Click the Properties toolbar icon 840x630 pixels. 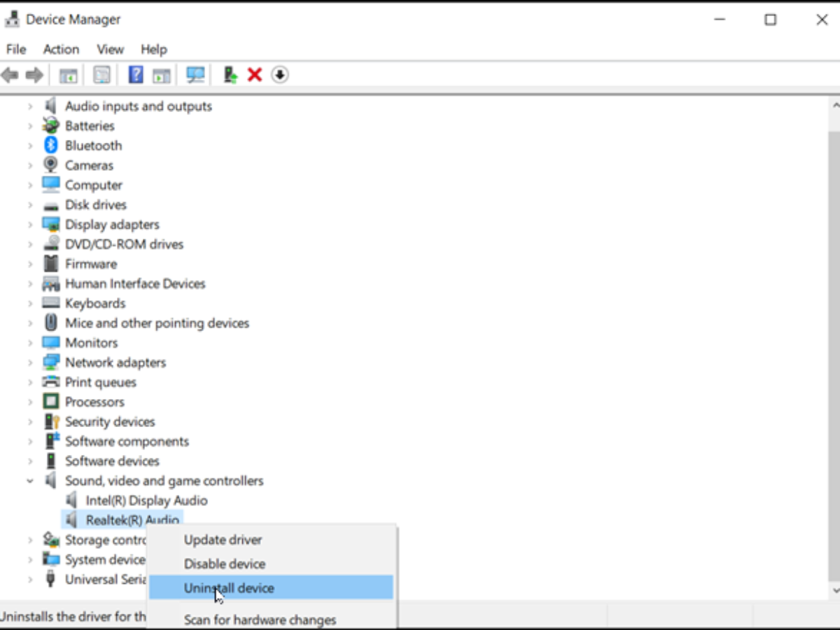(102, 75)
